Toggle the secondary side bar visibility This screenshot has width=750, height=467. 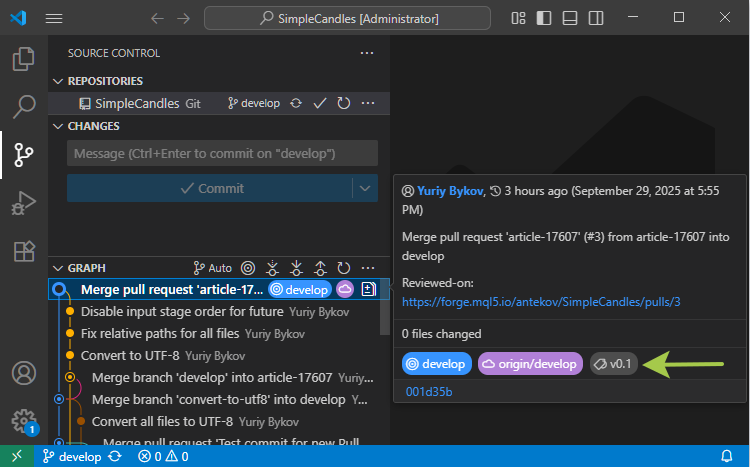(596, 18)
